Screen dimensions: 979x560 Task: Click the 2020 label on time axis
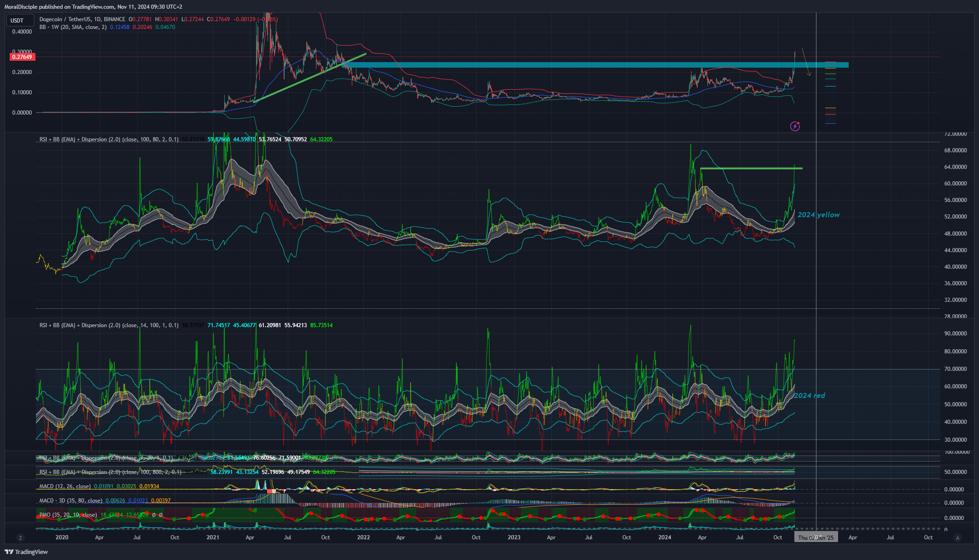pos(62,537)
